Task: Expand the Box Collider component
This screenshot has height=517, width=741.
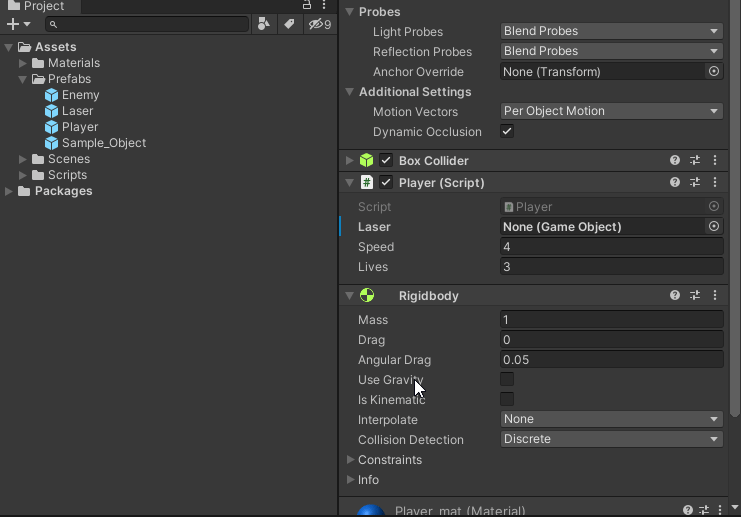Action: 350,161
